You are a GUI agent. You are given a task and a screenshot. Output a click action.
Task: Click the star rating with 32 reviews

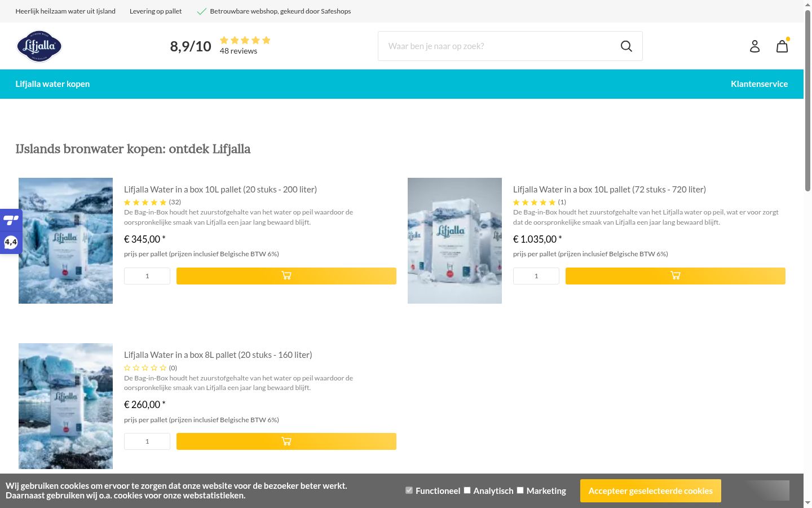(x=145, y=202)
